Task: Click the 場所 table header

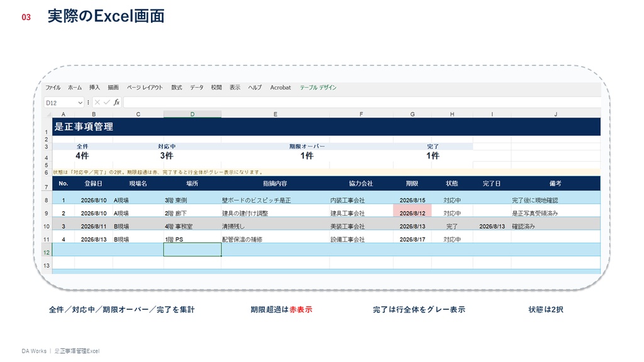Action: (192, 184)
